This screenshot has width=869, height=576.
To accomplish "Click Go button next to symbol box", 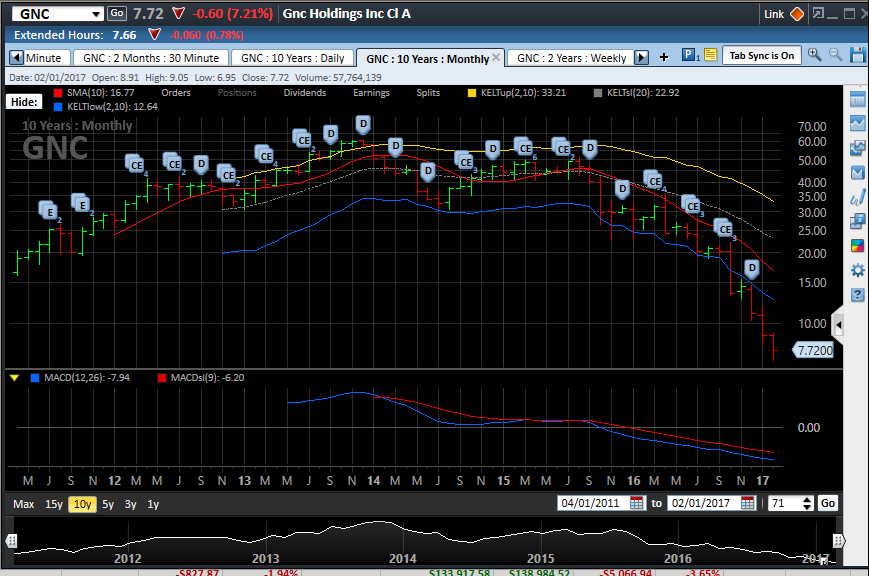I will 116,13.
